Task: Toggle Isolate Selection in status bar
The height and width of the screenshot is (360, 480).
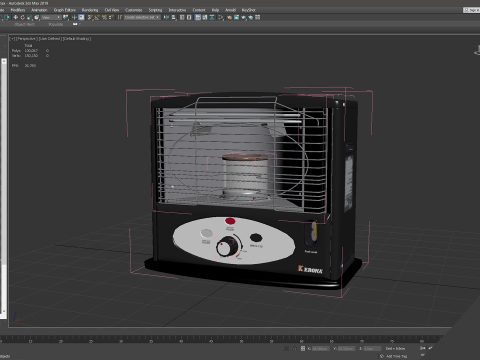Action: (x=286, y=349)
